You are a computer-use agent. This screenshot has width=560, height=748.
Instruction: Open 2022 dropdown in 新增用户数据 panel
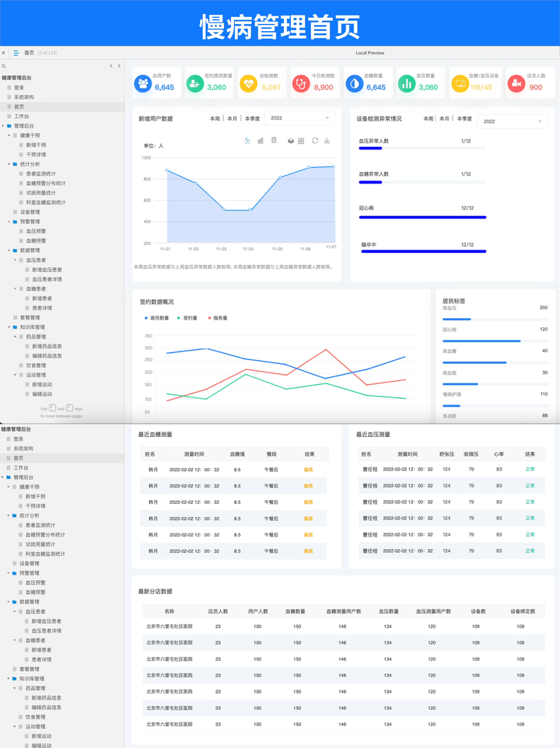coord(299,118)
